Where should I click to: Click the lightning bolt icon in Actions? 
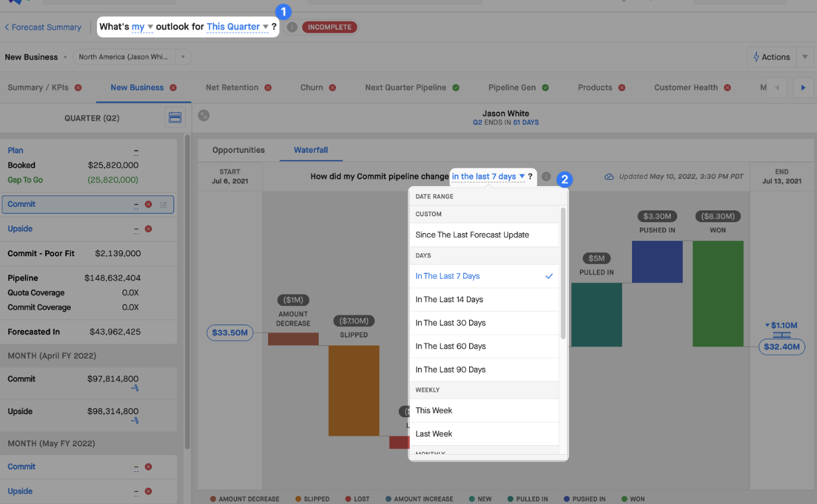tap(756, 57)
